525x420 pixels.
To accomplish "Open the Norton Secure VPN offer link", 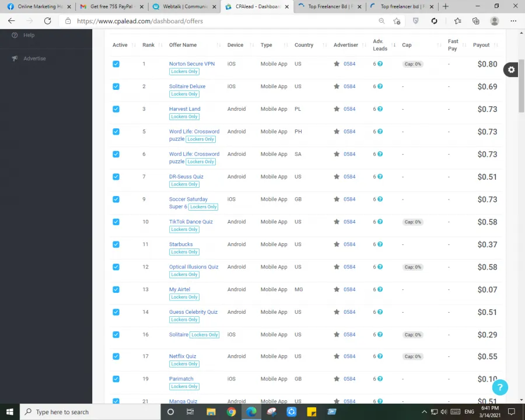I will tap(192, 64).
